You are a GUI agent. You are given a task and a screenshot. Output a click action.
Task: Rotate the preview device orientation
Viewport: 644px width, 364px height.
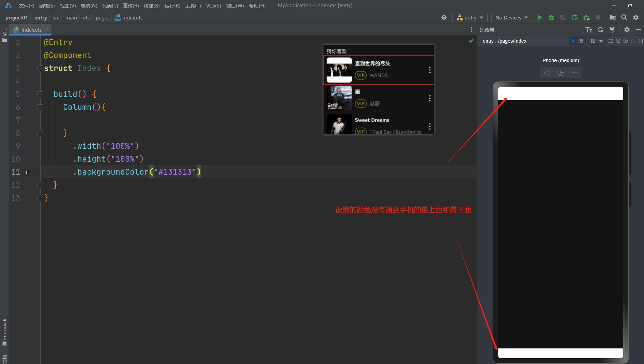click(x=561, y=73)
